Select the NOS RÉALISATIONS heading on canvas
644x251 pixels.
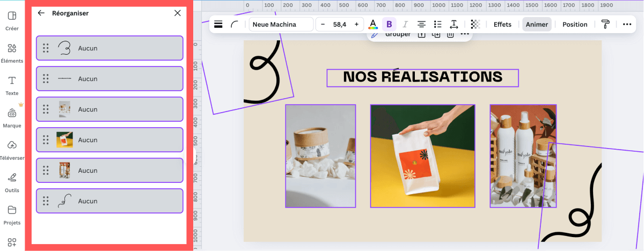(x=422, y=77)
